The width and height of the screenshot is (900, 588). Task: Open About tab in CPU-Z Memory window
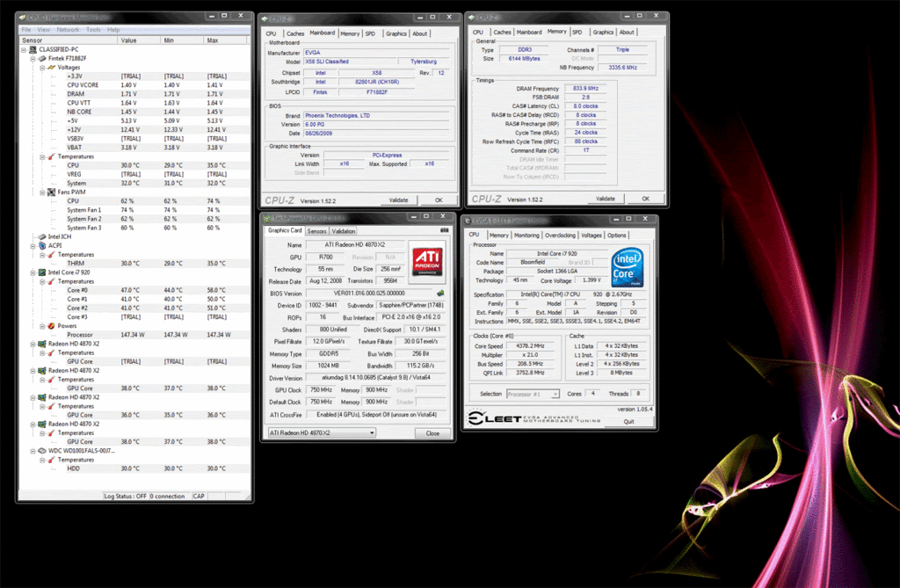pyautogui.click(x=627, y=33)
